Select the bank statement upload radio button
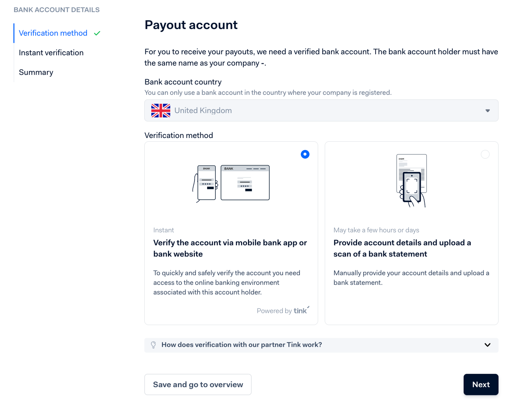The width and height of the screenshot is (517, 420). [x=485, y=154]
